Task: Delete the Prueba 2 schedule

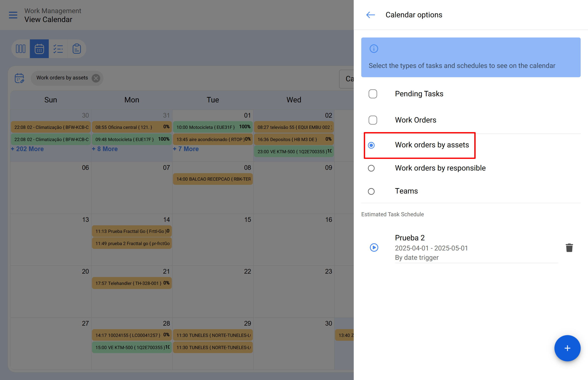Action: coord(569,247)
